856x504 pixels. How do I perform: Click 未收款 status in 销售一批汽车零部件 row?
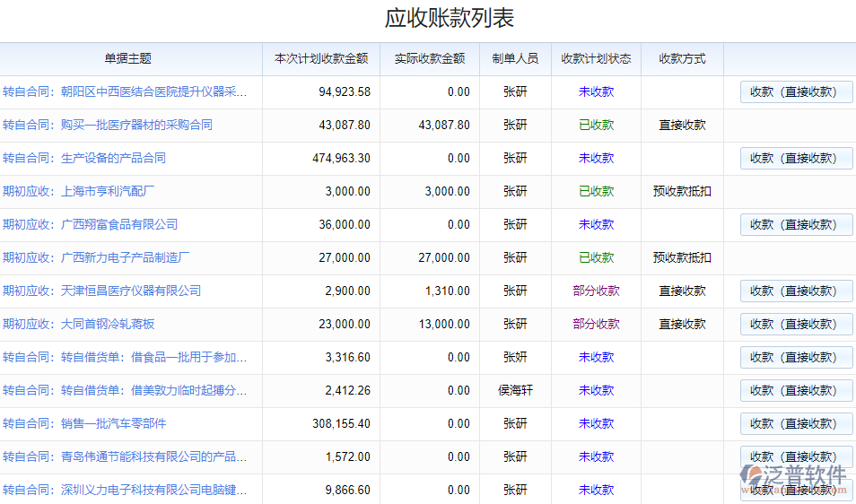click(x=596, y=424)
